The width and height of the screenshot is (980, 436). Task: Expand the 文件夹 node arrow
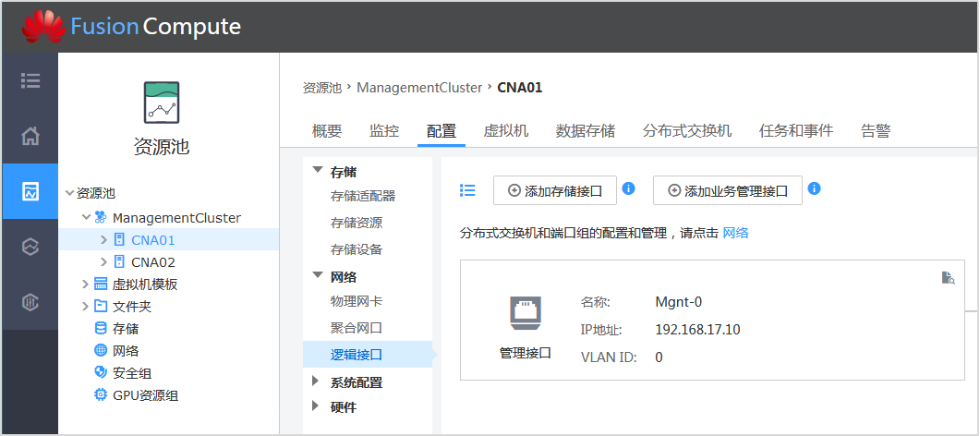[86, 307]
